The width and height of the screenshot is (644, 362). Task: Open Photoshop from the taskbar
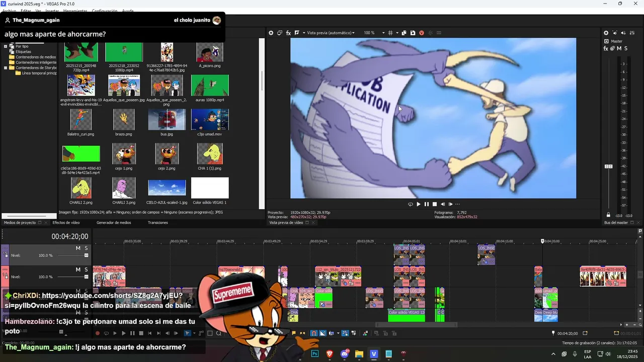click(x=315, y=354)
